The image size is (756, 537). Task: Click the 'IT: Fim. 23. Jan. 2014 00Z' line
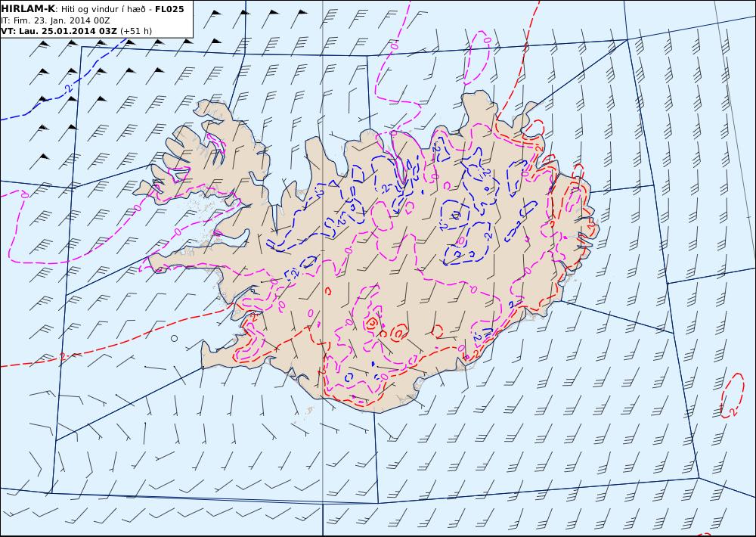tap(55, 20)
